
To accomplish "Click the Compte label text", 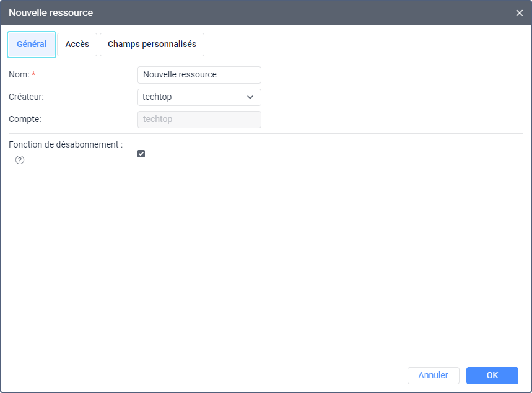I will (x=25, y=120).
